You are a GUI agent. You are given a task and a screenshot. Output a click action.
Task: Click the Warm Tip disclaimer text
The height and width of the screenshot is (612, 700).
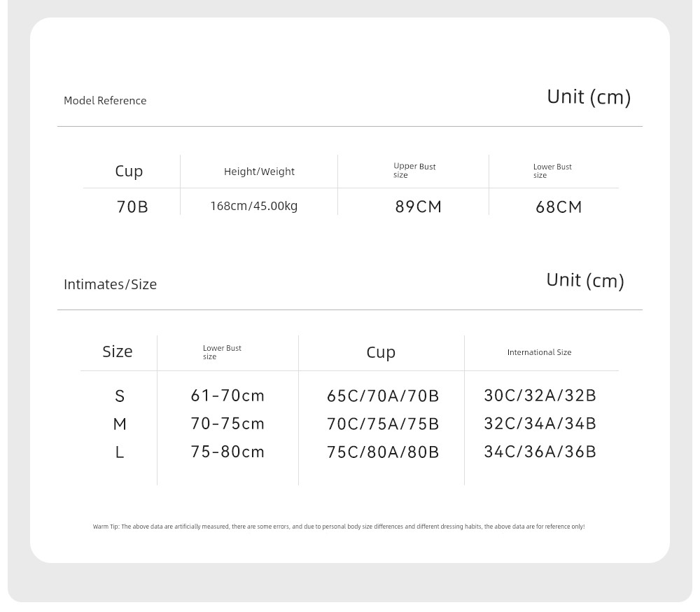pyautogui.click(x=339, y=527)
